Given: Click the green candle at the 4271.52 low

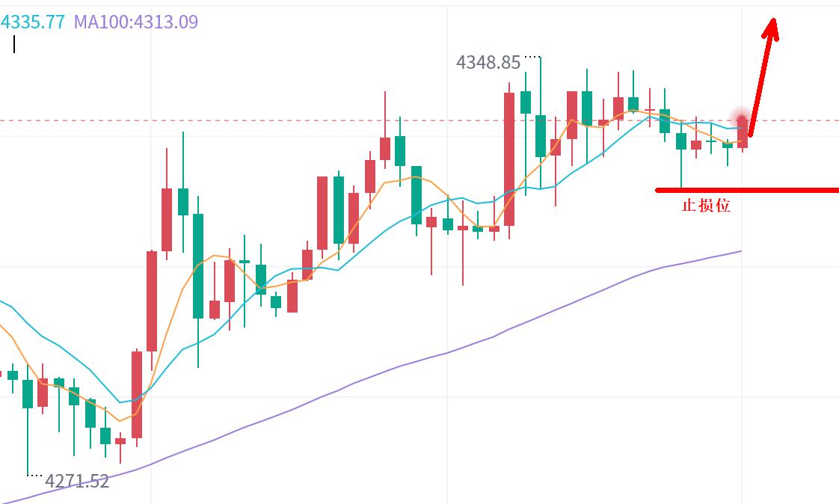Looking at the screenshot, I should click(x=28, y=393).
